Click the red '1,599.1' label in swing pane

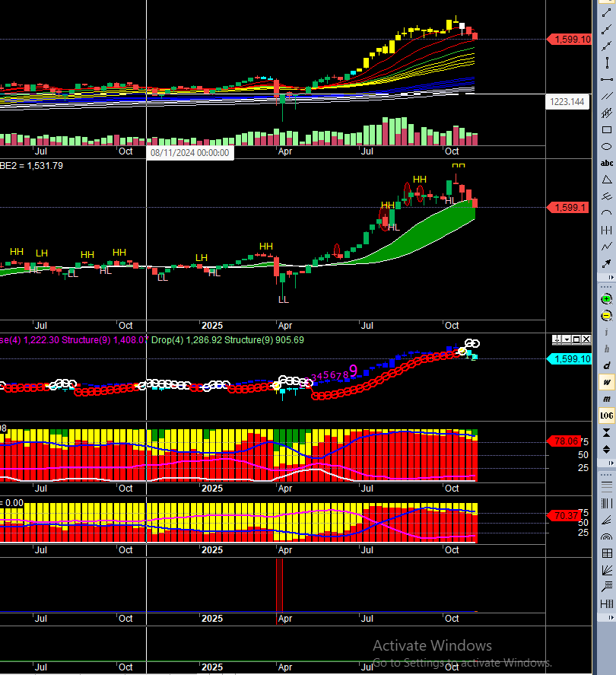click(569, 208)
